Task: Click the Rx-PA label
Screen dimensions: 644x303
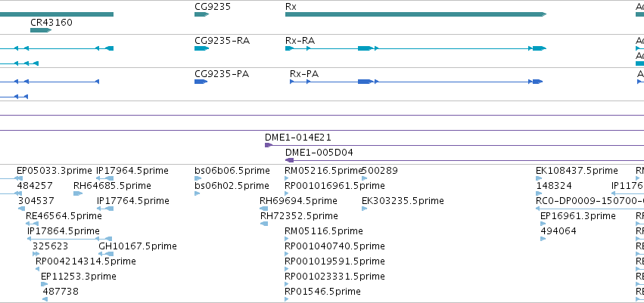Action: (x=304, y=74)
